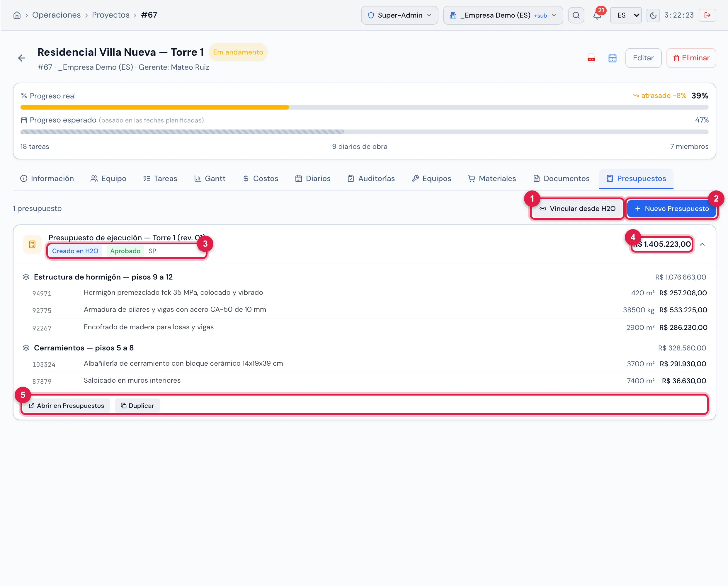The height and width of the screenshot is (586, 728).
Task: Click the Editar button
Action: pos(643,58)
